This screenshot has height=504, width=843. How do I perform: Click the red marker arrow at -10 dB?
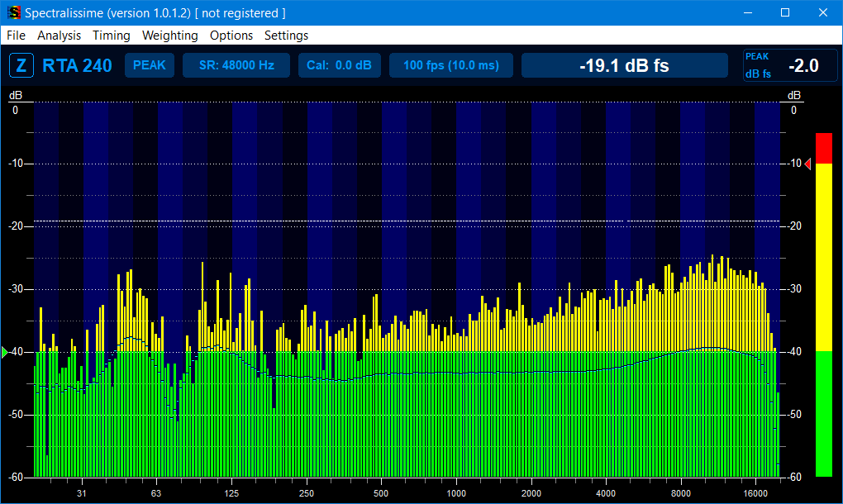click(807, 164)
